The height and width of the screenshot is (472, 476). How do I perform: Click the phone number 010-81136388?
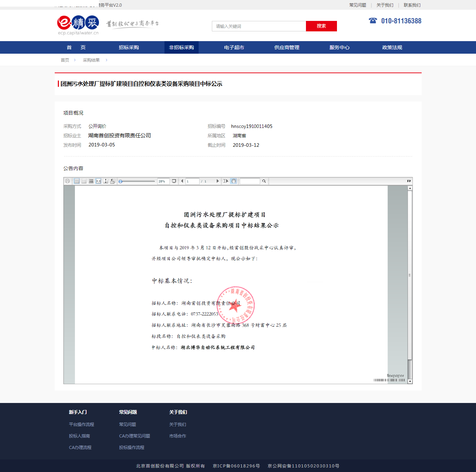tap(401, 21)
